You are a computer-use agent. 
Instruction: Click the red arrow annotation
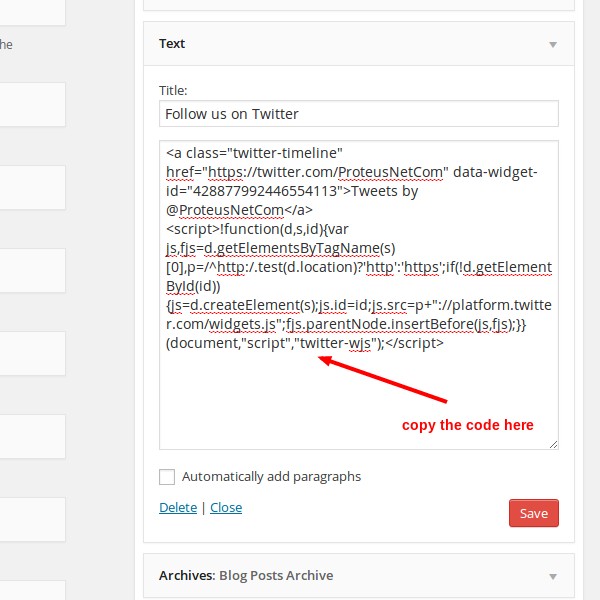point(383,379)
